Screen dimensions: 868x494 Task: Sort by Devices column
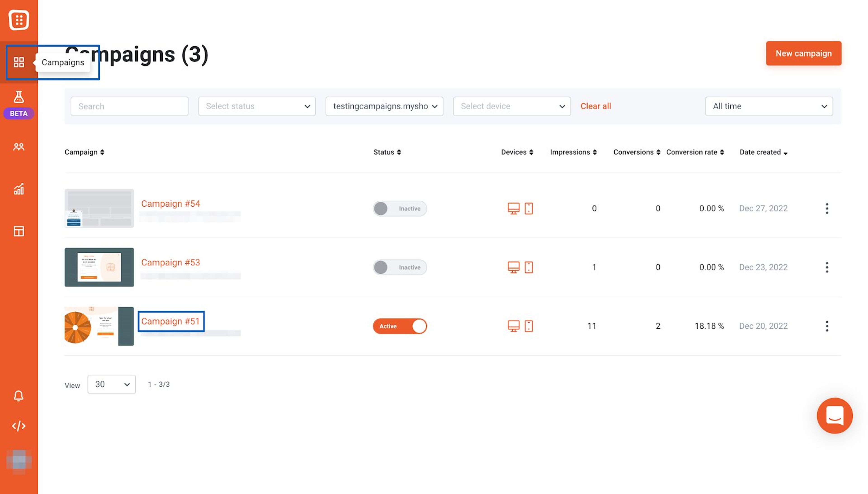coord(517,152)
